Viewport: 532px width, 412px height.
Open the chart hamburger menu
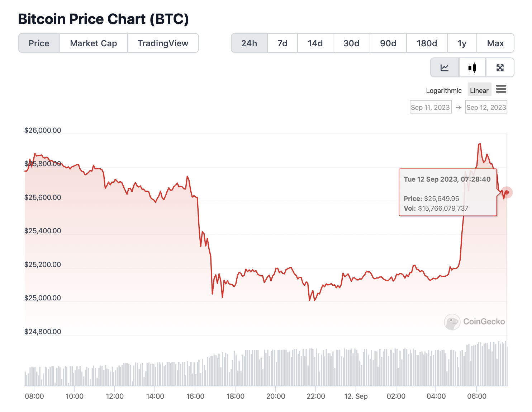501,89
